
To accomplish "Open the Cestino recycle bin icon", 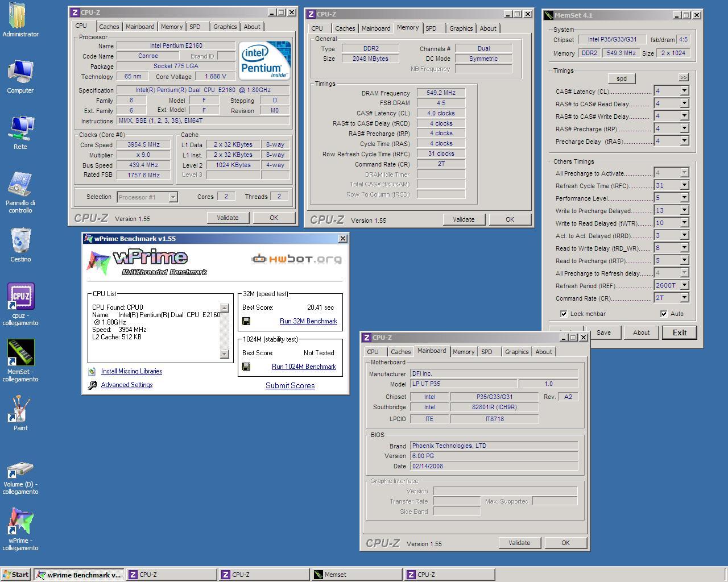I will pyautogui.click(x=20, y=240).
